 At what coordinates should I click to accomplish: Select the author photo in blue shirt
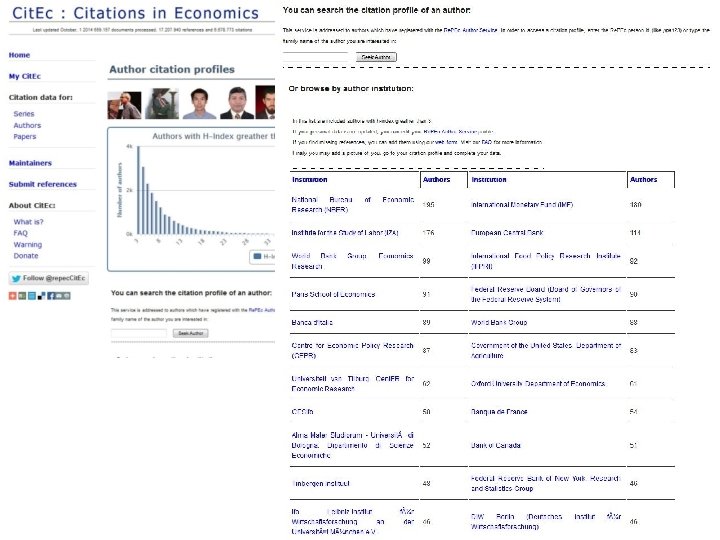click(x=199, y=103)
